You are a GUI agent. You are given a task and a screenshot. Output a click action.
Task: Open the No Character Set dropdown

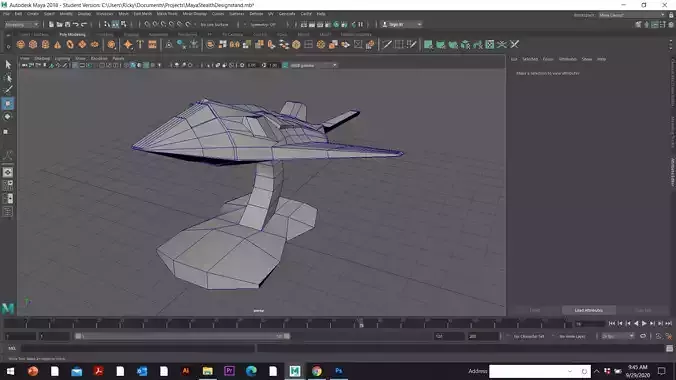pyautogui.click(x=529, y=336)
